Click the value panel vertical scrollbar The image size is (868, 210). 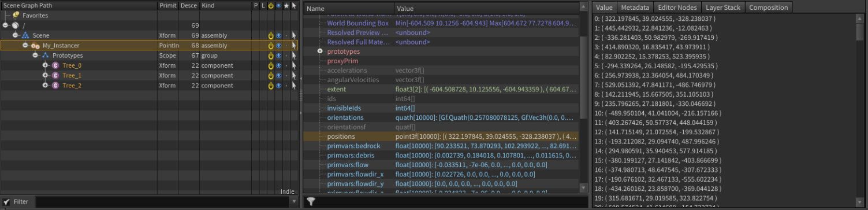pyautogui.click(x=860, y=110)
